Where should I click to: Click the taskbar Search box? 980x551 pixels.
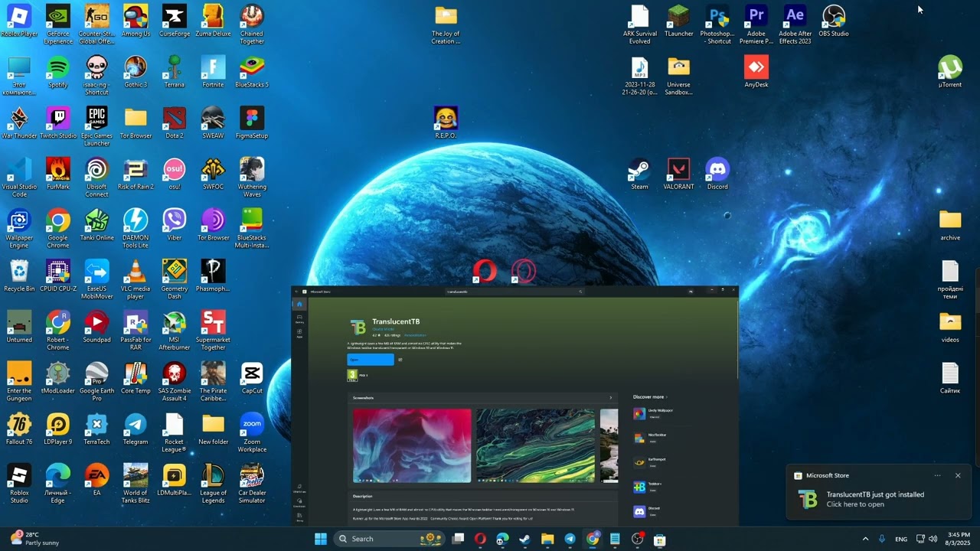click(x=390, y=539)
